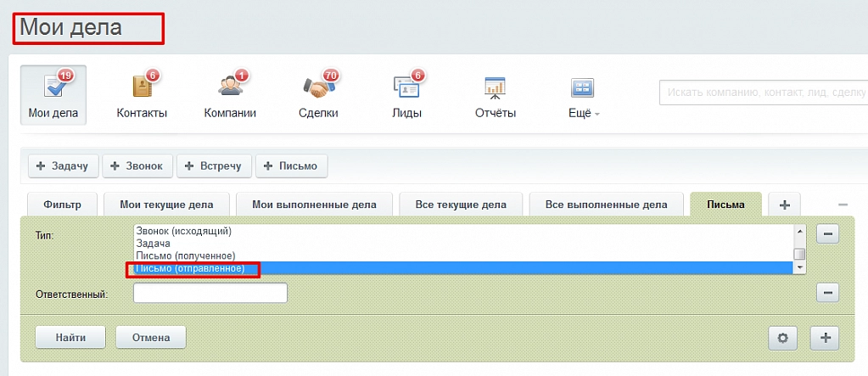
Task: Switch to Мои текущие дела tab
Action: pos(165,205)
